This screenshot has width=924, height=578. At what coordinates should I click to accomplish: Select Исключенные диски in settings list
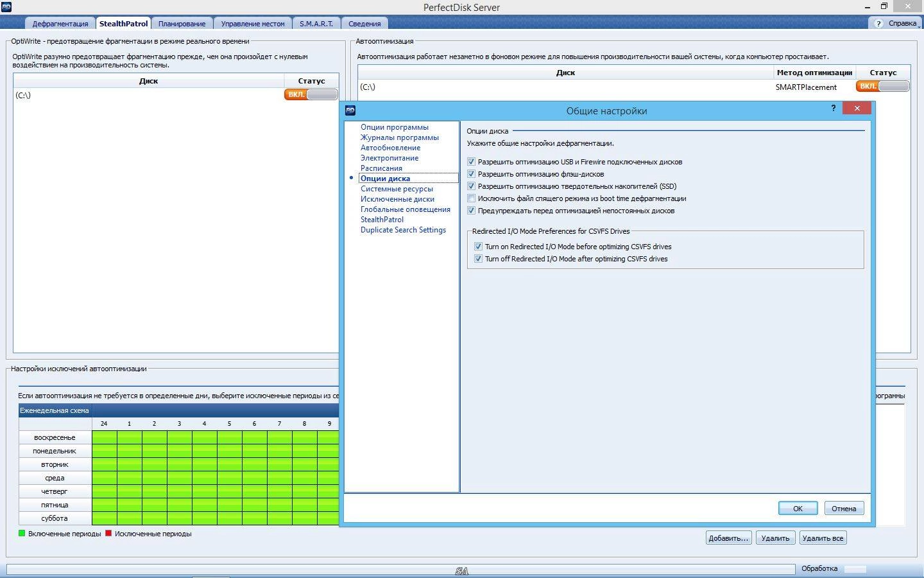397,199
